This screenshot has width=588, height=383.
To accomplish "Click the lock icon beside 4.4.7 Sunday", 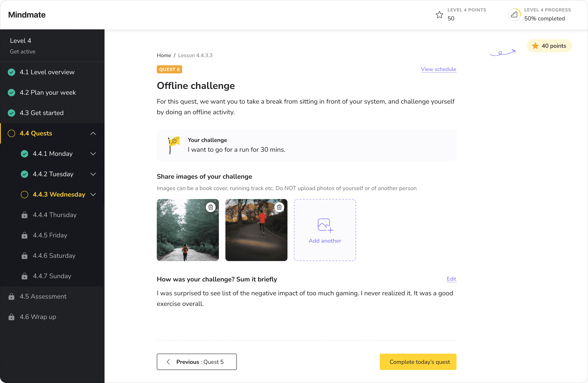I will [24, 276].
